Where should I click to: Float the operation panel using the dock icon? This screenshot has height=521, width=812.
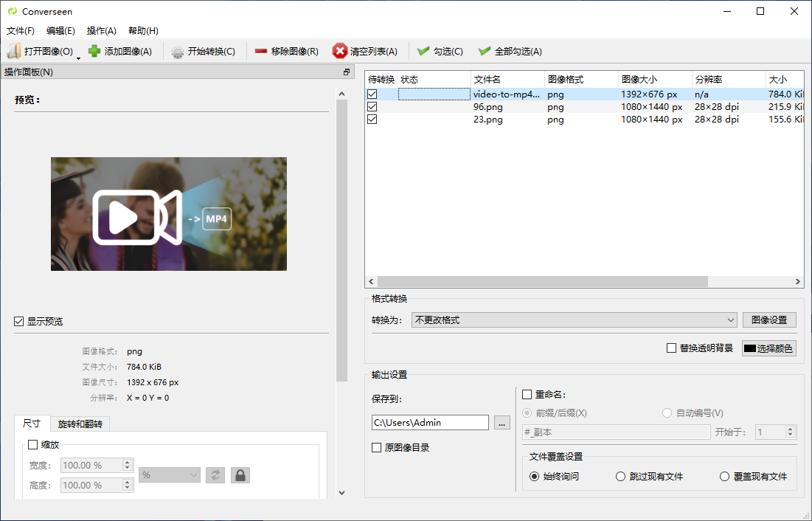347,72
